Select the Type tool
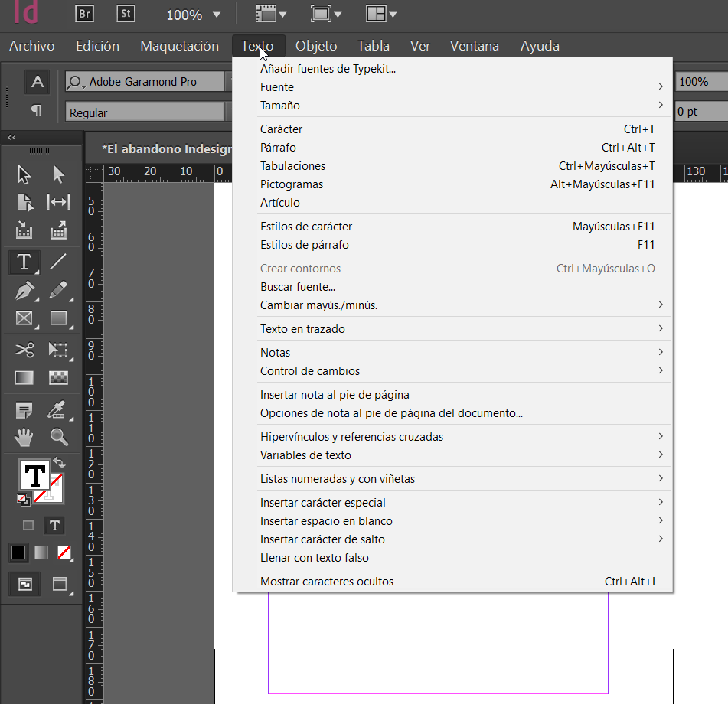Viewport: 728px width, 704px height. 24,262
